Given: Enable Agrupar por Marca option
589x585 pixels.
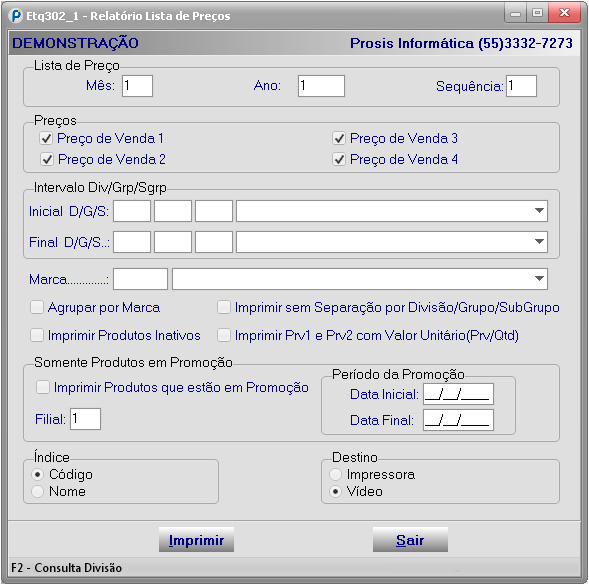Looking at the screenshot, I should click(37, 308).
